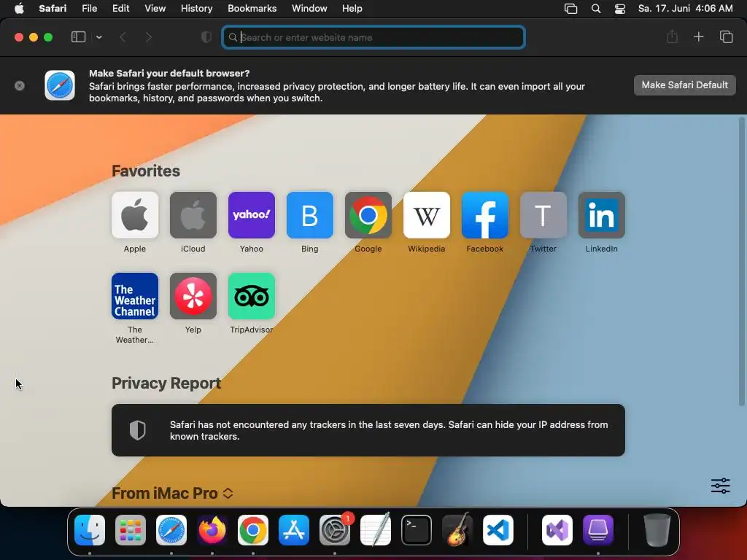
Task: Open the View menu
Action: coord(155,9)
